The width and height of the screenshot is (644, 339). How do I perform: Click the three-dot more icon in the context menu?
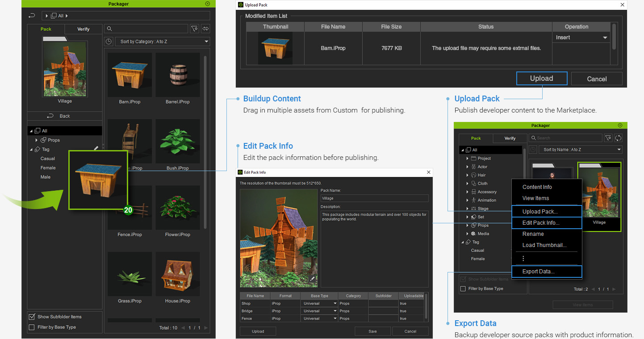pyautogui.click(x=523, y=258)
